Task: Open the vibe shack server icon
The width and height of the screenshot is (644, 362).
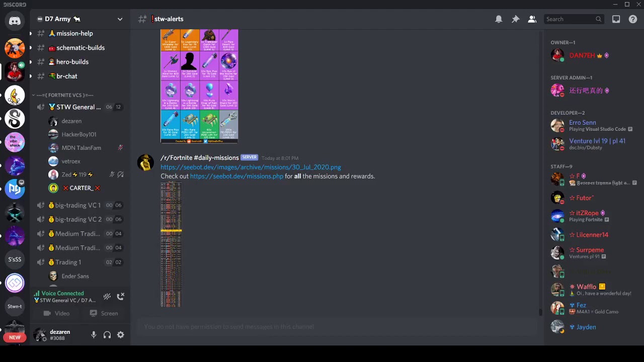Action: tap(15, 142)
